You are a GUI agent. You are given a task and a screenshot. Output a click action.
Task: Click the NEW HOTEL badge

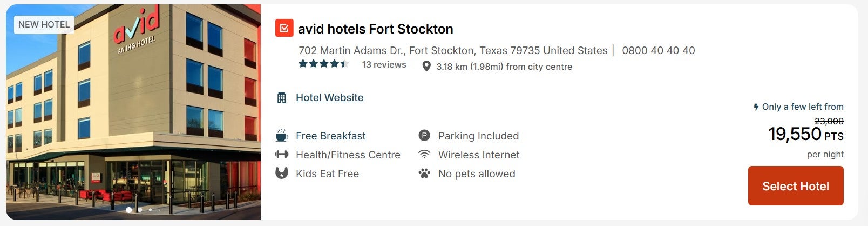tap(44, 24)
